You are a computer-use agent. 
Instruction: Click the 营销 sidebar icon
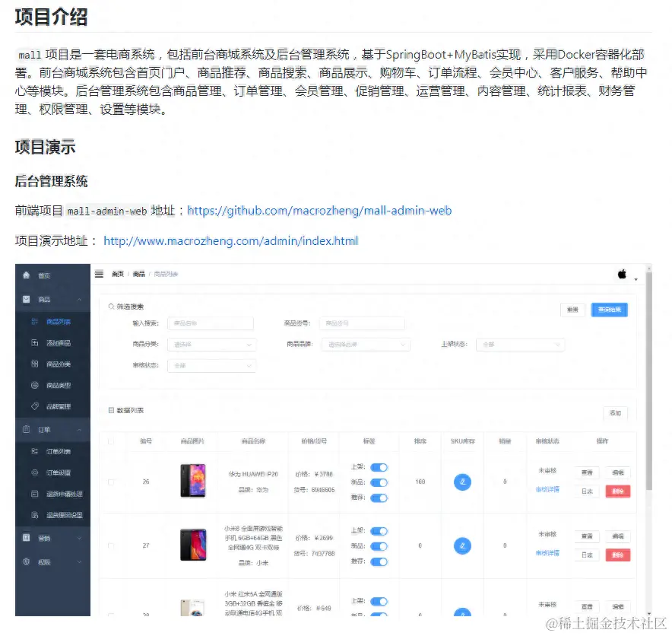[27, 538]
